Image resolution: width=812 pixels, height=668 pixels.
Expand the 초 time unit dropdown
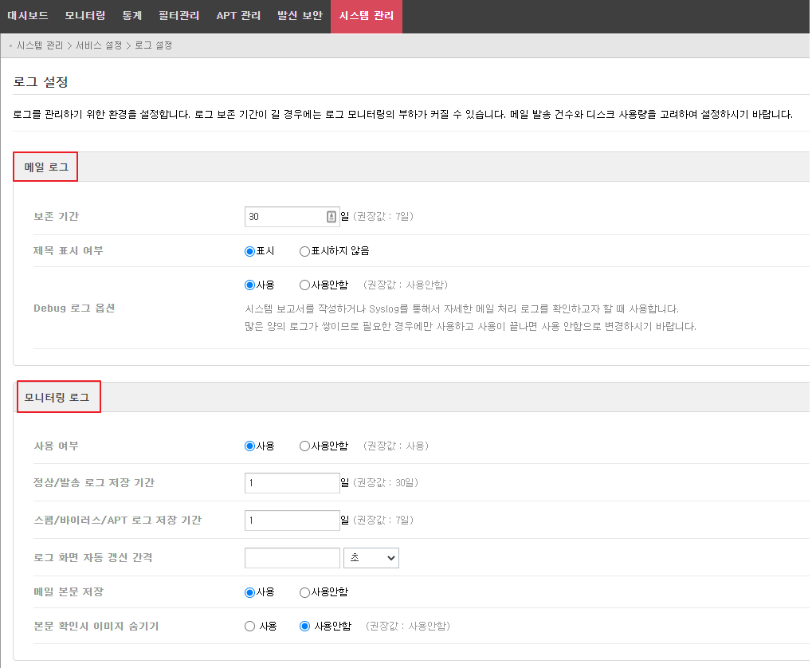point(371,558)
